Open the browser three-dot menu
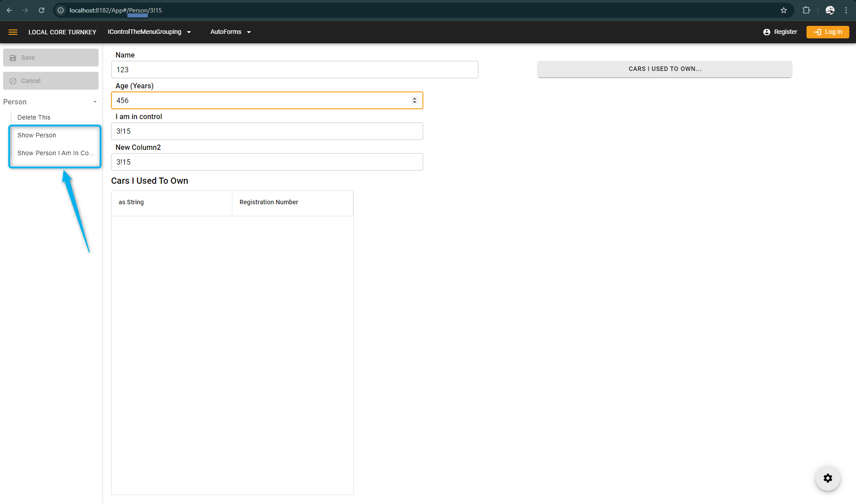The height and width of the screenshot is (504, 856). pos(846,10)
